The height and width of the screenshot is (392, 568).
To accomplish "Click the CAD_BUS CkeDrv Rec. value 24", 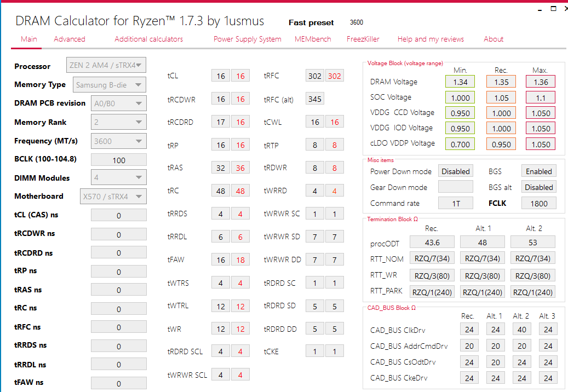I will click(x=469, y=378).
